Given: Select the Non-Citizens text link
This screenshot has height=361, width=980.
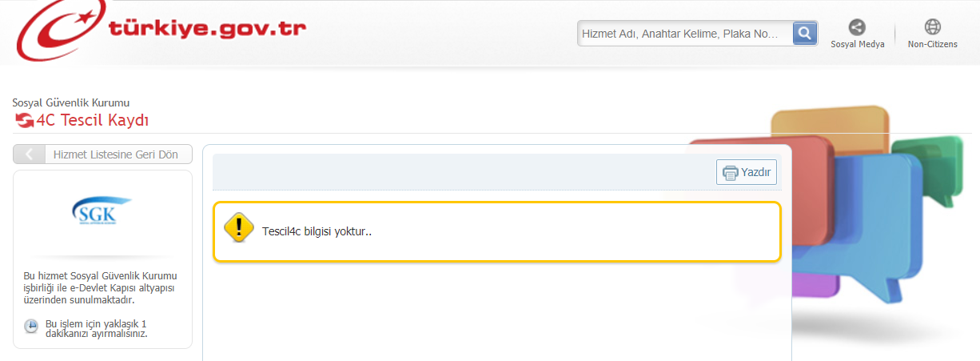Looking at the screenshot, I should coord(932,45).
